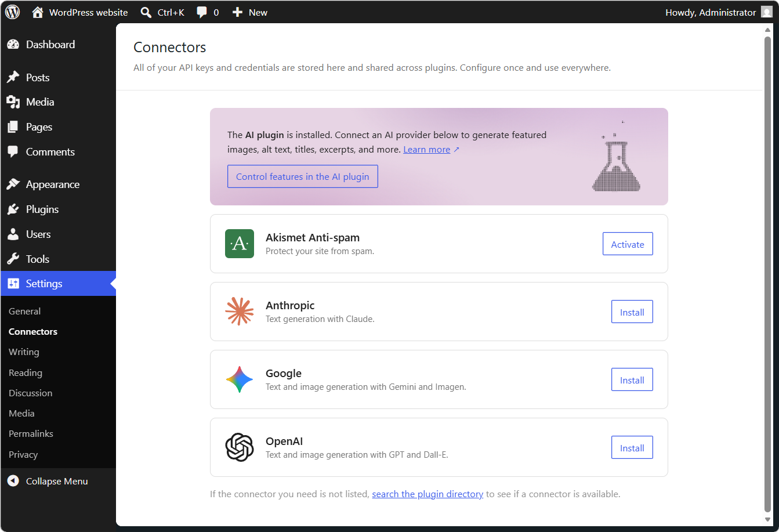This screenshot has height=532, width=779.
Task: Click the New content label
Action: tap(258, 12)
